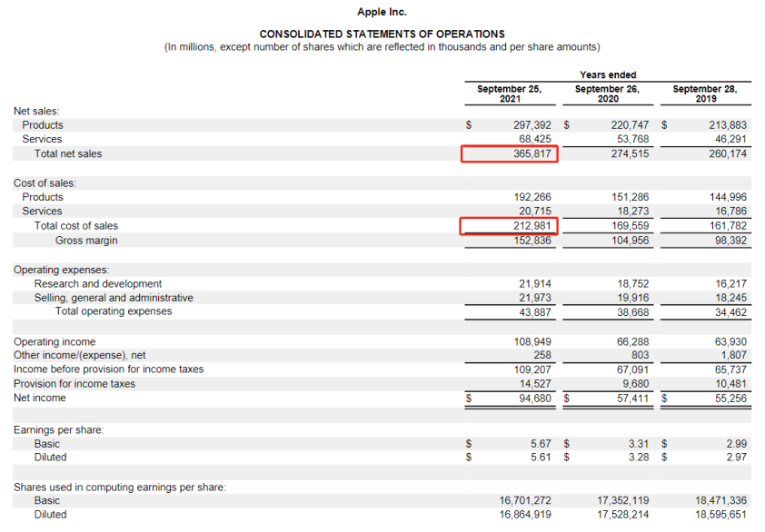Image resolution: width=765 pixels, height=532 pixels.
Task: Select the 2019 tax provision value 10,481
Action: pos(730,384)
